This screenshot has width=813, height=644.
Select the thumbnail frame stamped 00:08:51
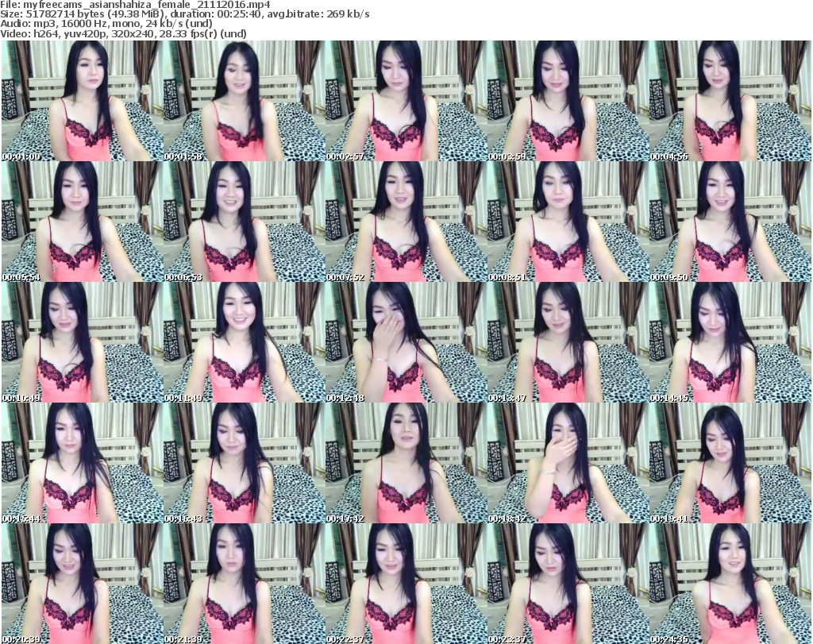pos(568,222)
